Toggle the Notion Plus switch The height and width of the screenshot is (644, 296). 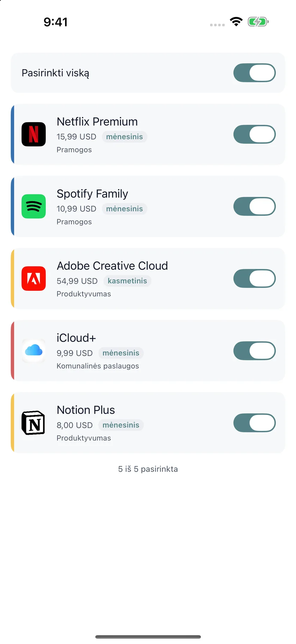pos(254,422)
